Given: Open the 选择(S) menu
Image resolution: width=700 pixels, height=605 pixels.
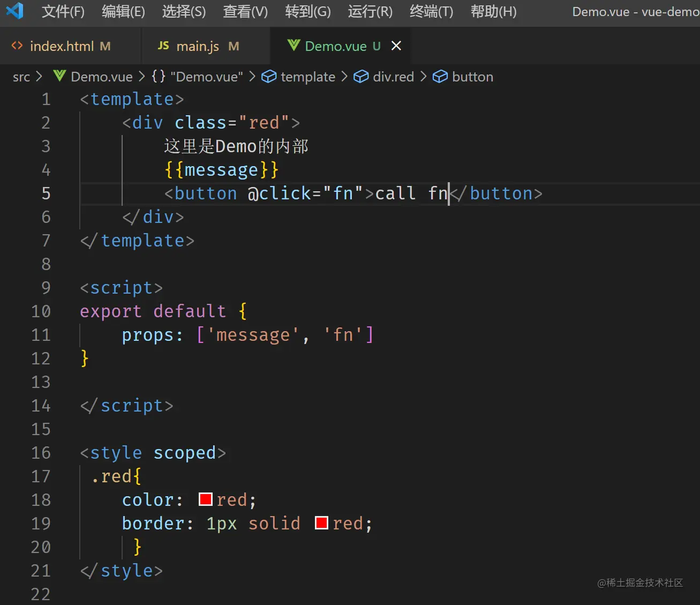Looking at the screenshot, I should (x=184, y=11).
